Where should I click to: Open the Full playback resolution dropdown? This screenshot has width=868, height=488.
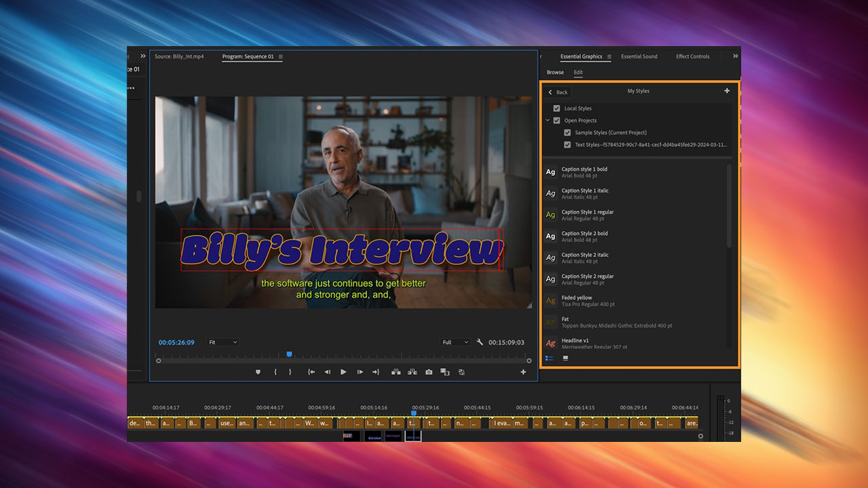click(454, 342)
